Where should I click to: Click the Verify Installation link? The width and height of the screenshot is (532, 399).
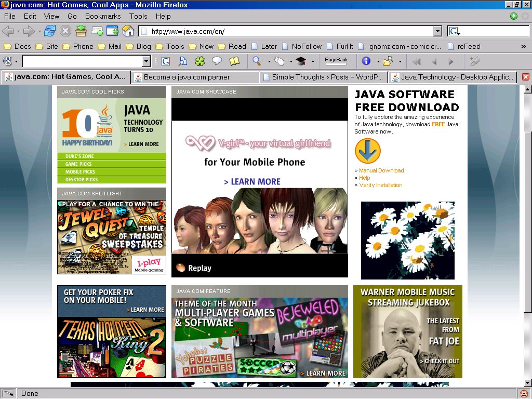click(x=381, y=185)
